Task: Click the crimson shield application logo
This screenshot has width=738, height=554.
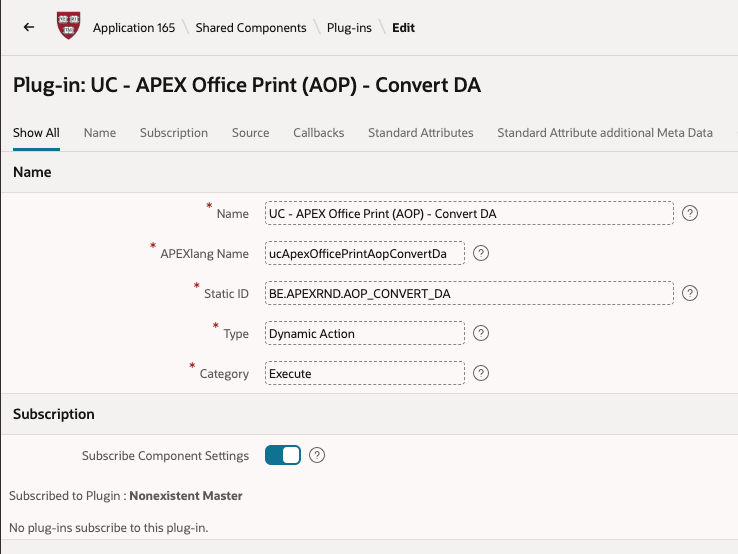Action: click(x=69, y=25)
